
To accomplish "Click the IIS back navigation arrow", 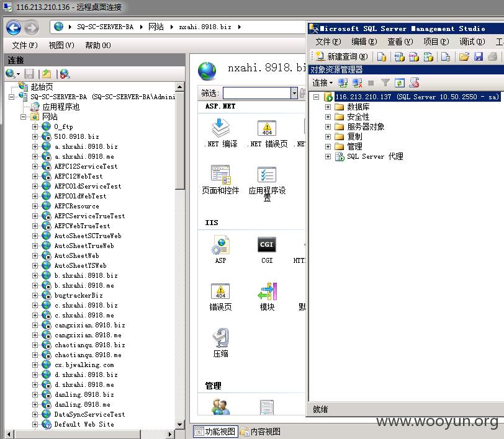I will pyautogui.click(x=14, y=28).
